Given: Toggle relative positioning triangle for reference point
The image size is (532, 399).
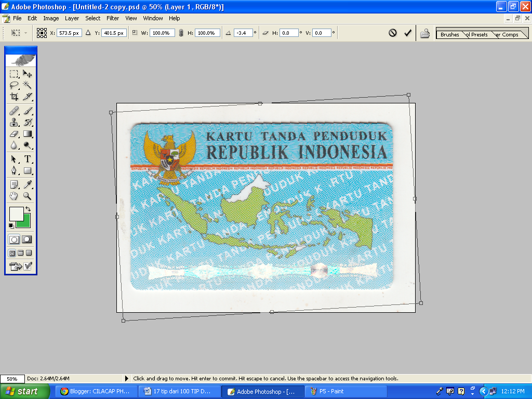Looking at the screenshot, I should (x=88, y=33).
